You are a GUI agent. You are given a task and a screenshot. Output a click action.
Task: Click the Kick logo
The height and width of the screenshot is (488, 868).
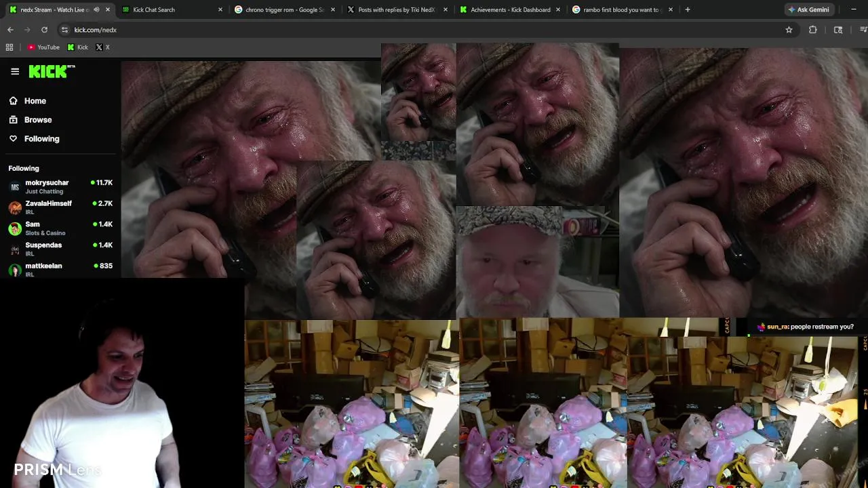point(51,71)
